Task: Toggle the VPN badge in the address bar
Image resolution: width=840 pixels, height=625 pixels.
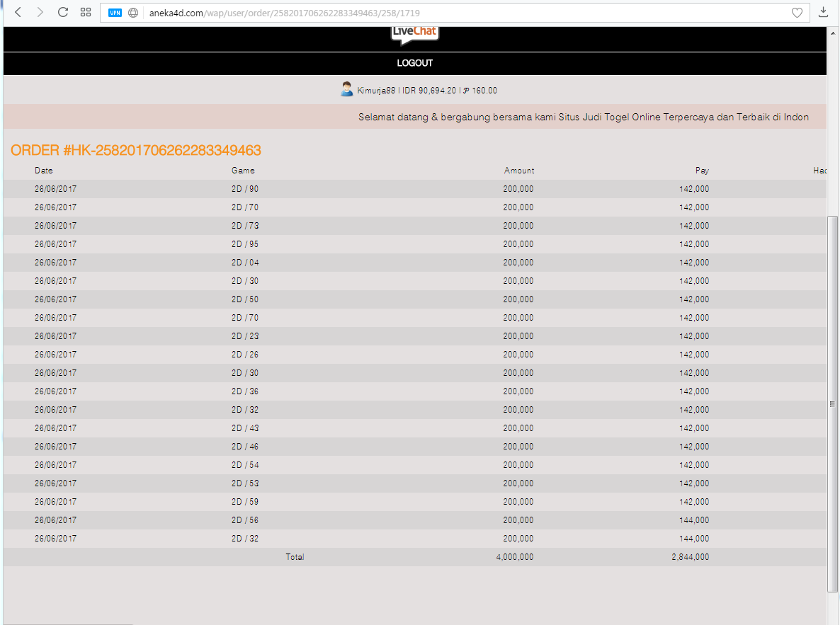Action: (x=114, y=12)
